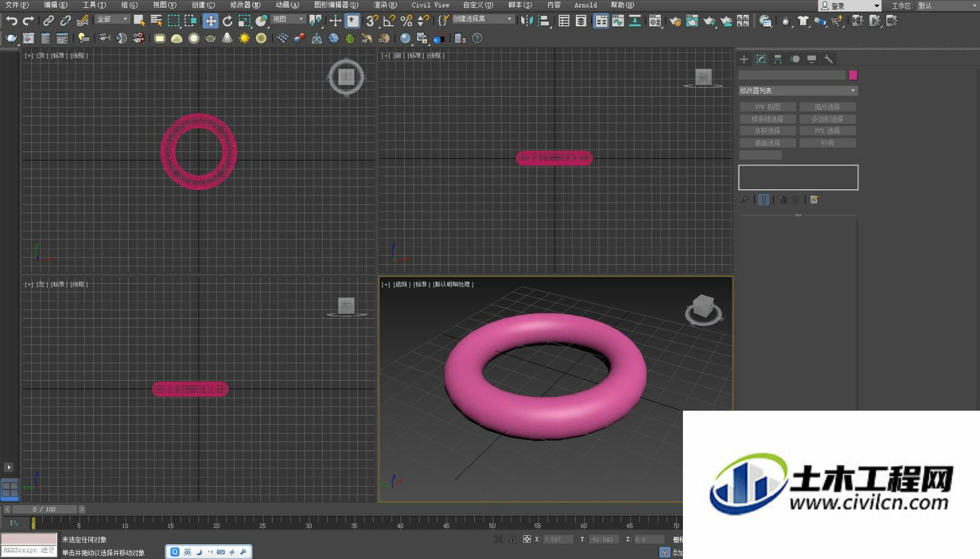This screenshot has height=559, width=980.
Task: Click the pink object color swatch
Action: (853, 75)
